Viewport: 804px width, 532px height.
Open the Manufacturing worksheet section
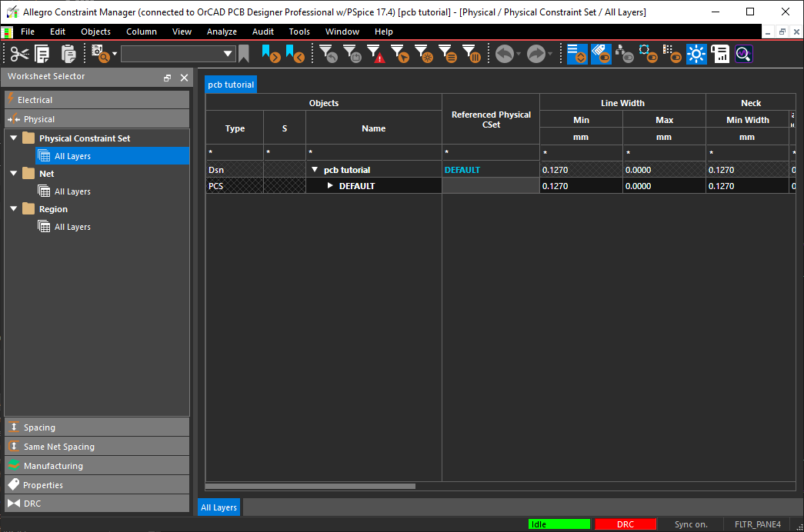coord(53,466)
